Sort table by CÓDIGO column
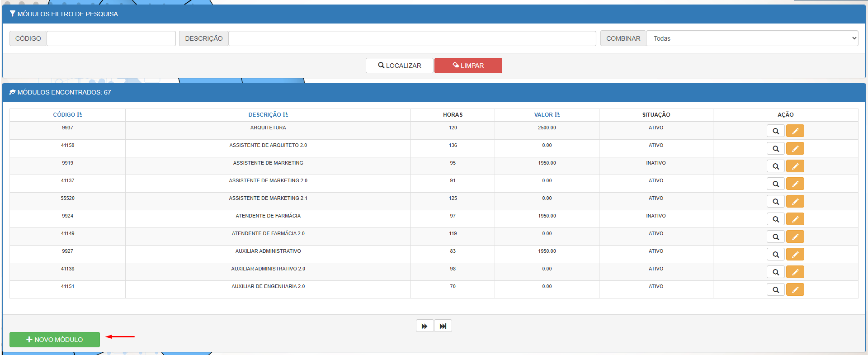 (x=67, y=115)
